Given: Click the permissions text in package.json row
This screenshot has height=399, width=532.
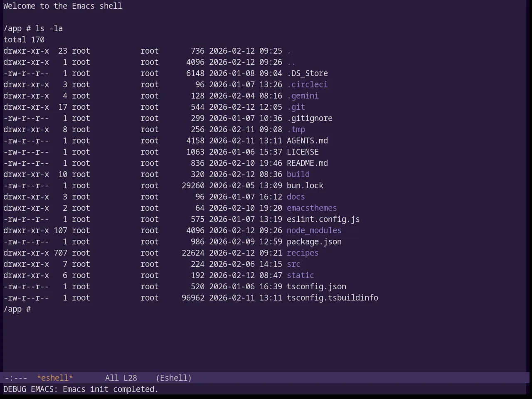Looking at the screenshot, I should click(26, 241).
